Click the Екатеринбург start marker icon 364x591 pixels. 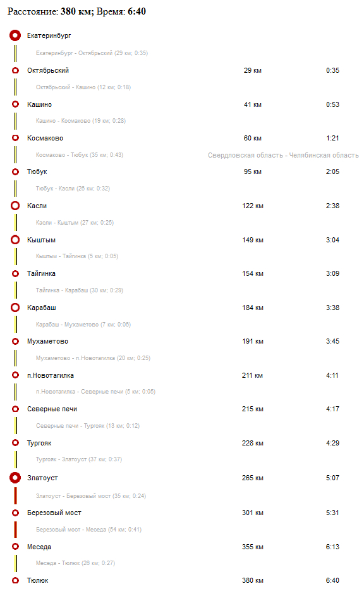click(15, 35)
